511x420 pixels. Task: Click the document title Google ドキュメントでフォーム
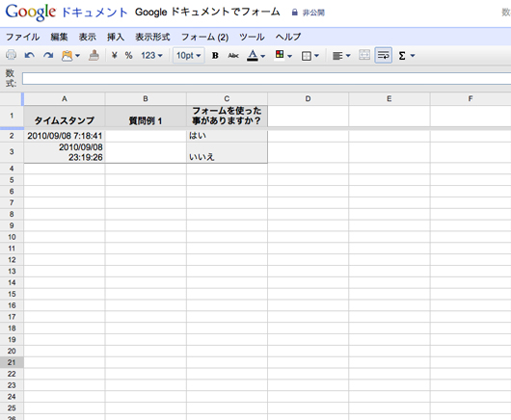[207, 13]
